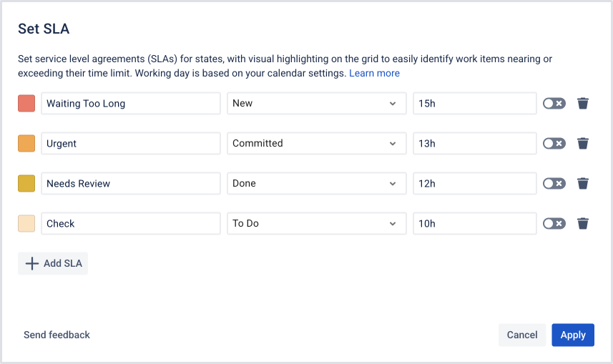
Task: Pick the red color swatch for Waiting Too Long
Action: pos(26,104)
